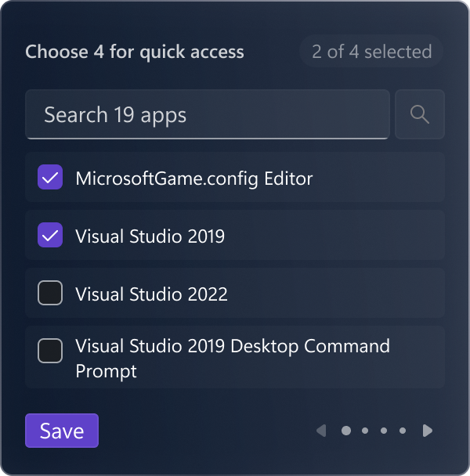Check the Visual Studio 2022 checkbox
This screenshot has width=470, height=476.
tap(50, 293)
